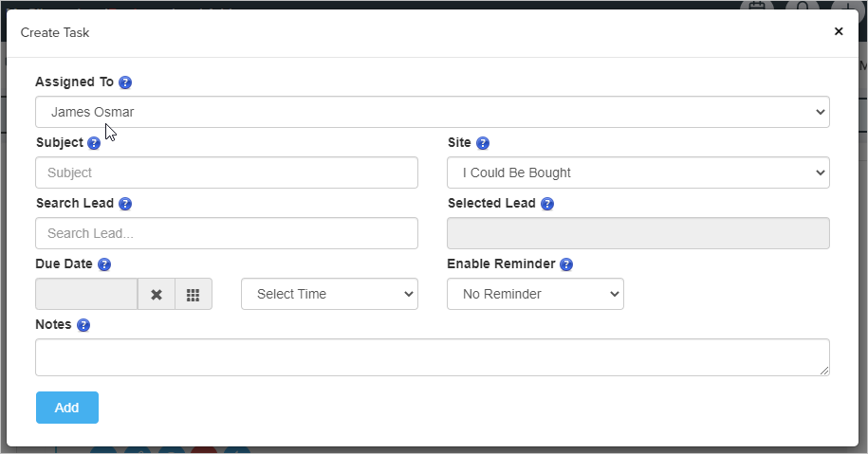Click the Search Lead help icon

tap(125, 204)
